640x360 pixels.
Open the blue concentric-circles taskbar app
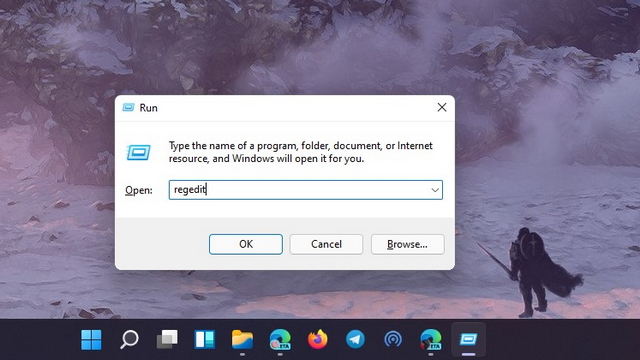point(393,339)
